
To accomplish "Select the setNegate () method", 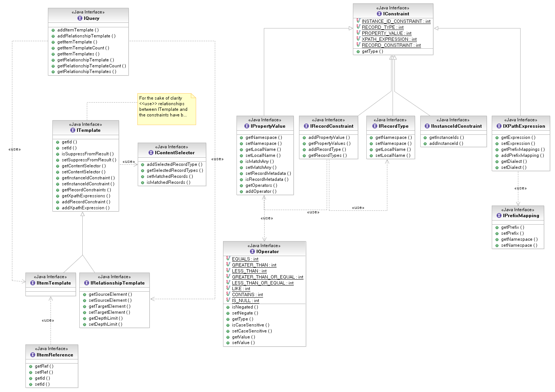I will [245, 313].
